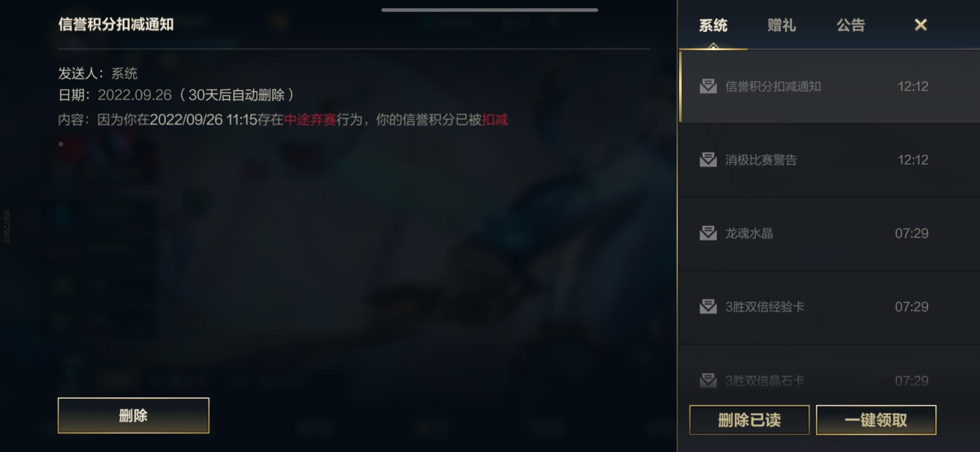
Task: Close the mailbox with the X icon
Action: pyautogui.click(x=921, y=25)
